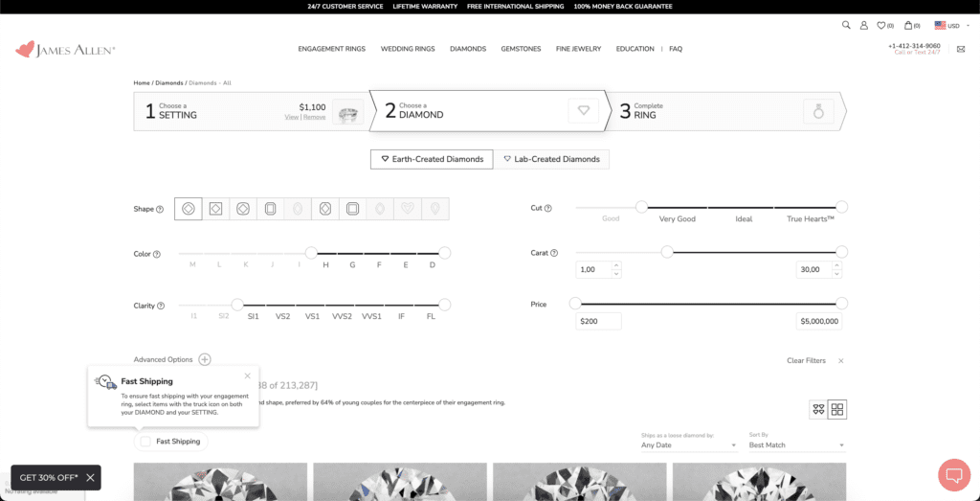Select the Heart diamond shape
Screen dimensions: 980x501
[408, 209]
